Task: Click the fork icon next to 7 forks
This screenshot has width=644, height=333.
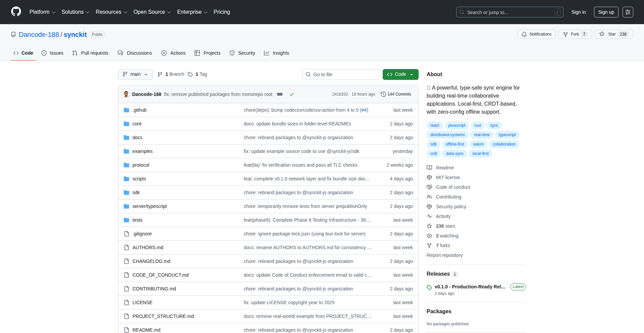Action: pyautogui.click(x=429, y=245)
